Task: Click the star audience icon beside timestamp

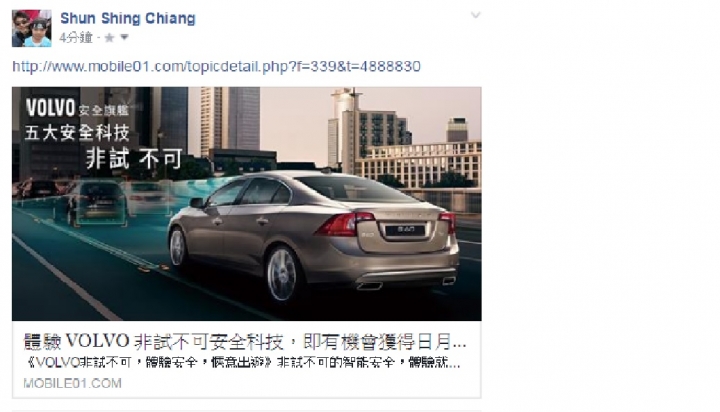Action: 109,38
